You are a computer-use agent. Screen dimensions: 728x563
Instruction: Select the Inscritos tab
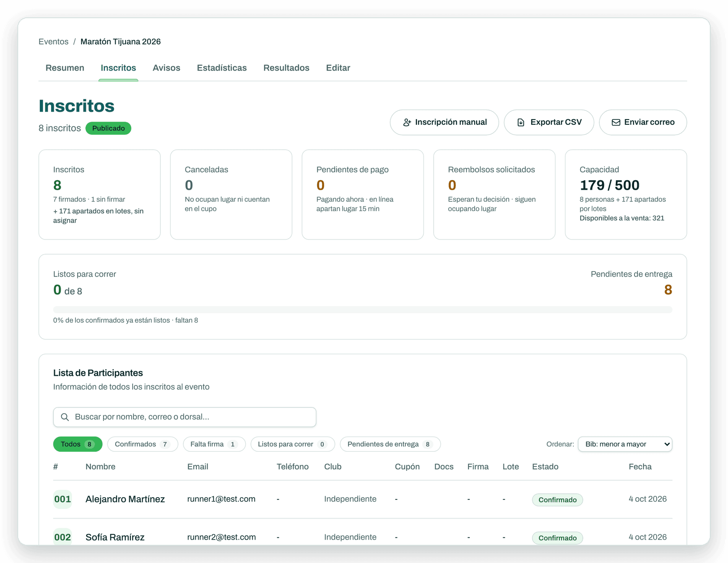pos(118,68)
